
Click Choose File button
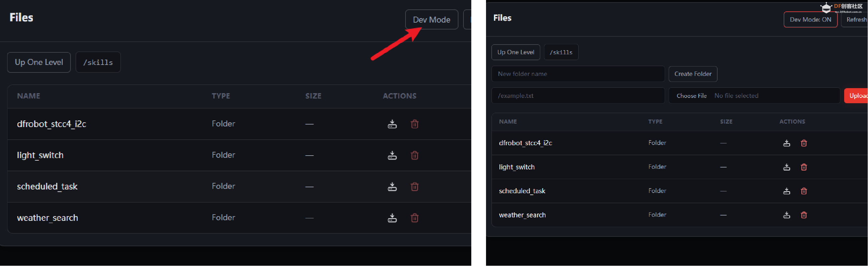(692, 96)
